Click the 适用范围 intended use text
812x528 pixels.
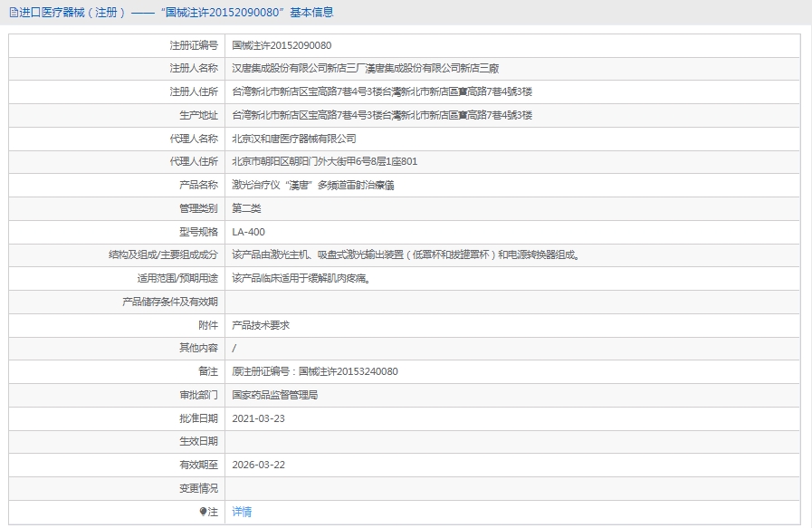(301, 278)
